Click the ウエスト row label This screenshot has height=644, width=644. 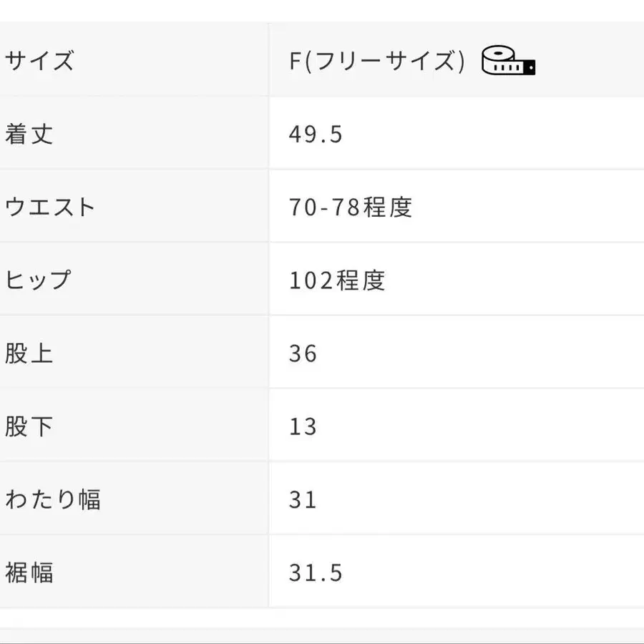pos(50,207)
